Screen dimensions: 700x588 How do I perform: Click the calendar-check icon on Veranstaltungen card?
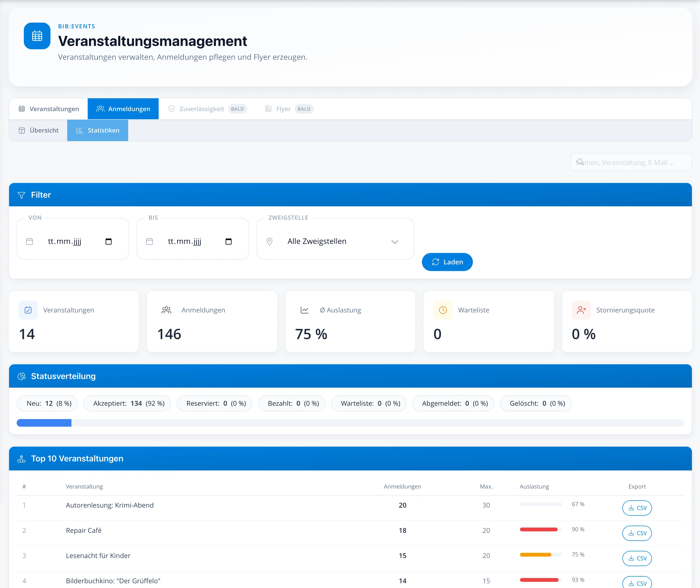coord(28,310)
